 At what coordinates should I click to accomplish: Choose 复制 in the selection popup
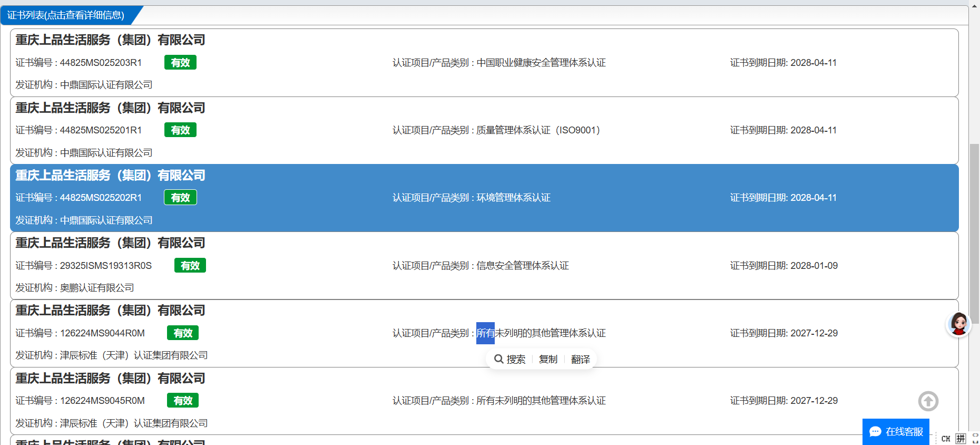tap(548, 359)
